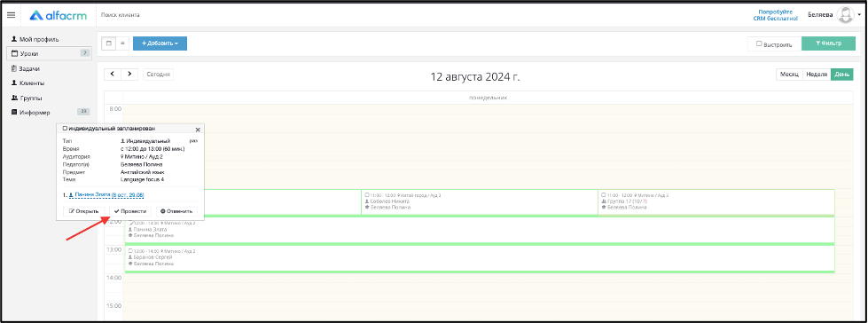Click the 'Сегодня' button

point(158,75)
